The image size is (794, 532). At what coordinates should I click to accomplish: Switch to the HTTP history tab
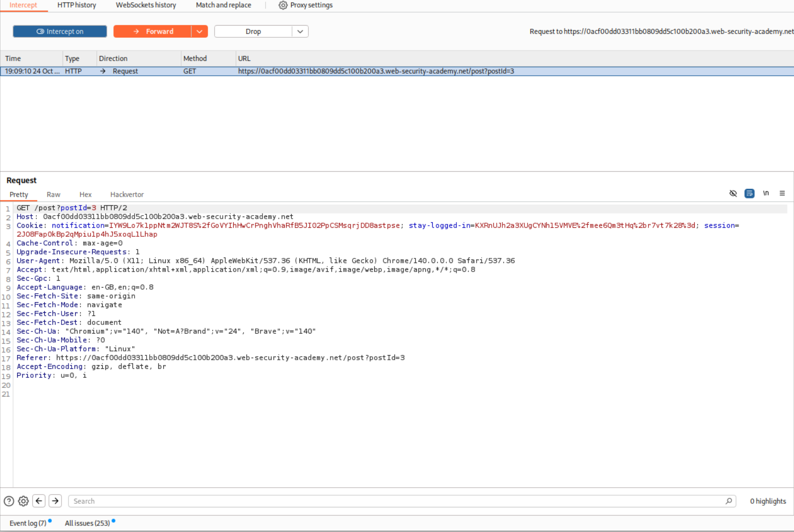tap(77, 5)
